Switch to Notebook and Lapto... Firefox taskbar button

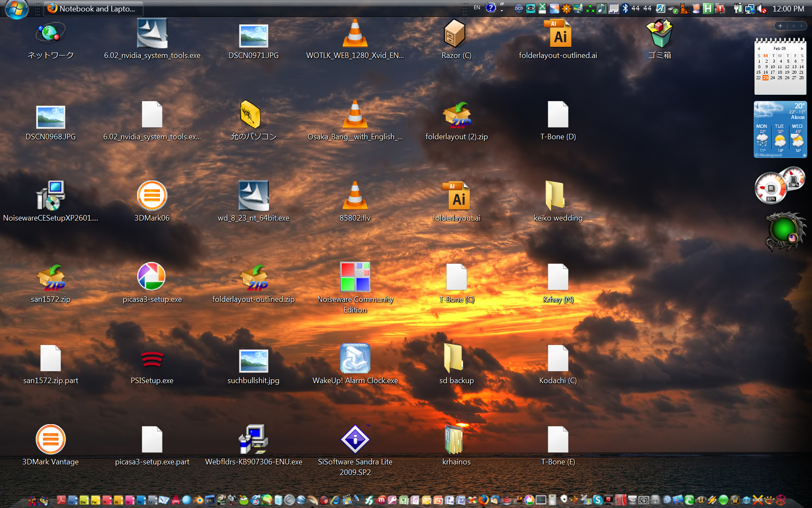(94, 8)
